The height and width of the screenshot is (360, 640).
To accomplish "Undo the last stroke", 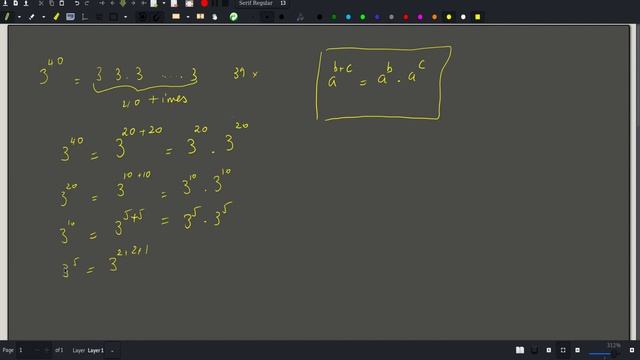I will (x=77, y=3).
